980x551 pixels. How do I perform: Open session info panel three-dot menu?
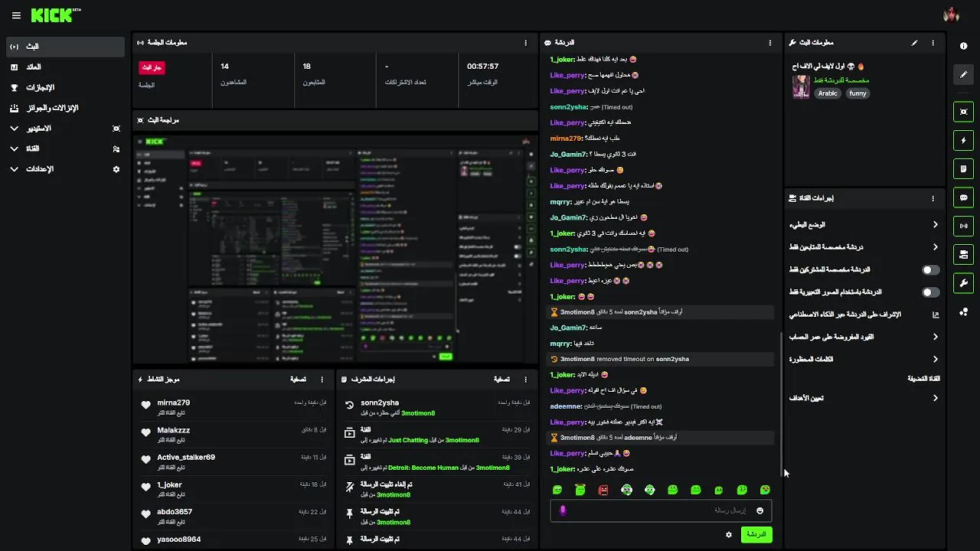click(x=525, y=43)
